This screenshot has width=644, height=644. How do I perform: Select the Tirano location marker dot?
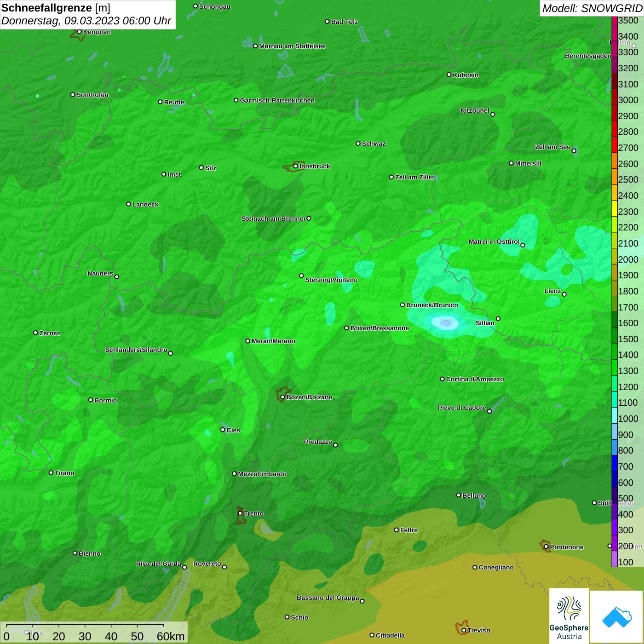pyautogui.click(x=51, y=472)
